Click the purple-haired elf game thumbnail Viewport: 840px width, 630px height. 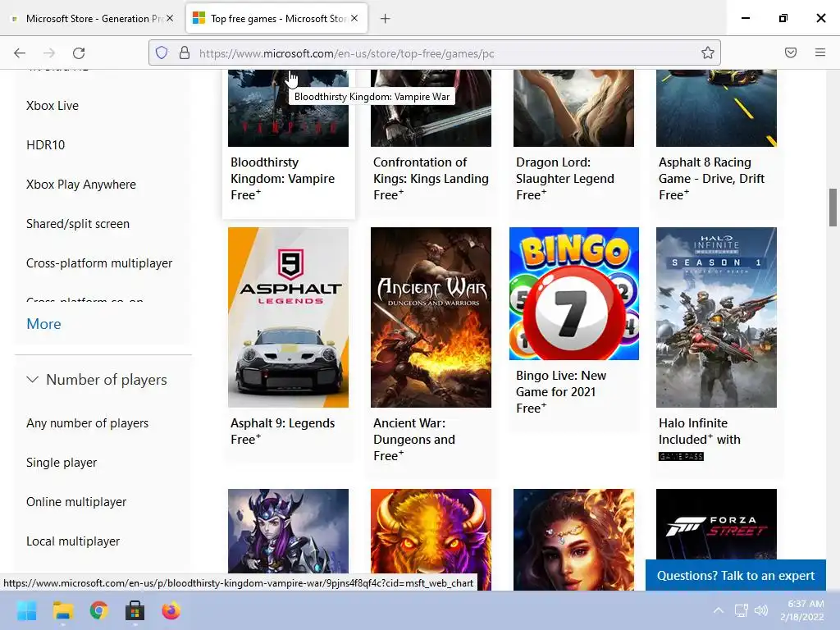pos(288,531)
